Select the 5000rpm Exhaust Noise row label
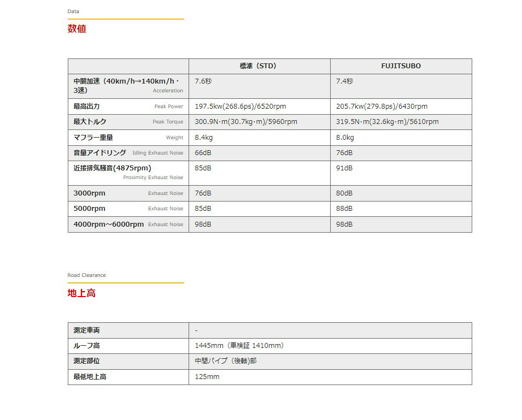This screenshot has width=522, height=420. (128, 209)
